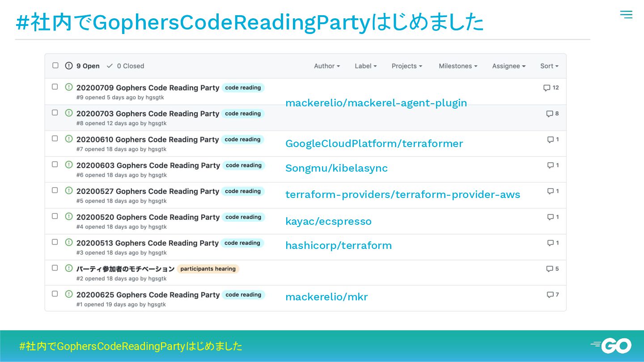Click the Songmu/kibelasync text
The height and width of the screenshot is (362, 644).
(x=336, y=168)
